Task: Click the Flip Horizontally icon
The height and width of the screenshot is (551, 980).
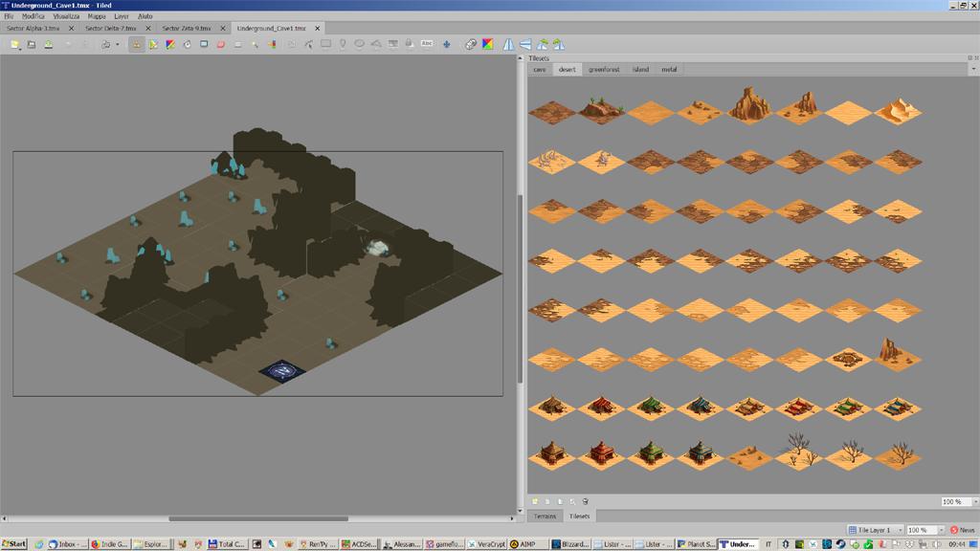Action: click(x=509, y=44)
